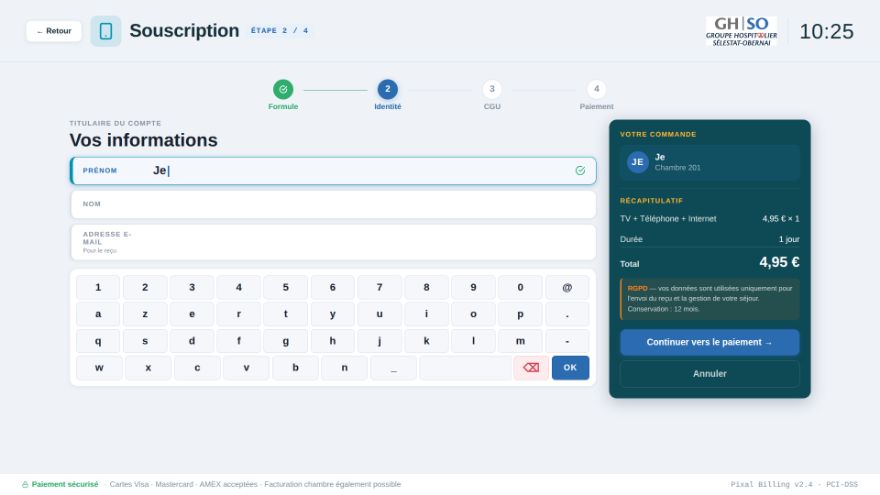880x495 pixels.
Task: Go back with the Retour button
Action: coord(54,31)
